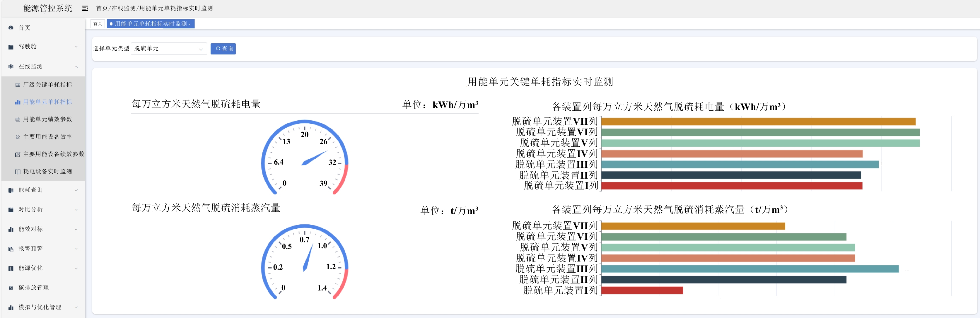Viewport: 980px width, 318px height.
Task: Click the 碳排放管理 sidebar icon
Action: pos(11,288)
